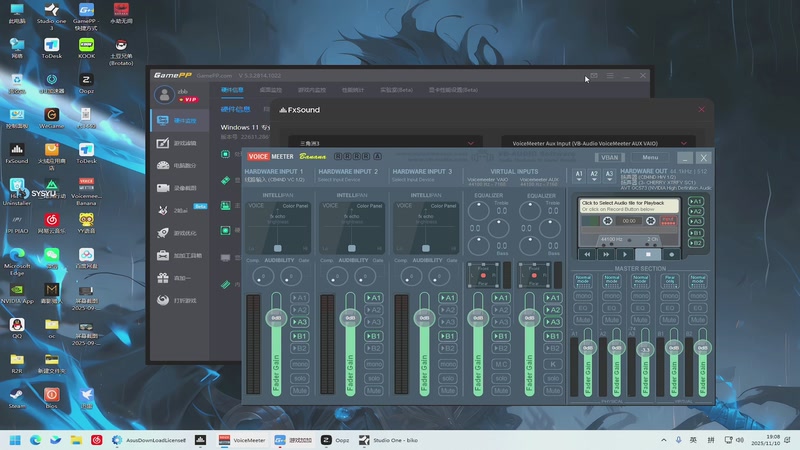Open Windows Start menu

pos(15,440)
